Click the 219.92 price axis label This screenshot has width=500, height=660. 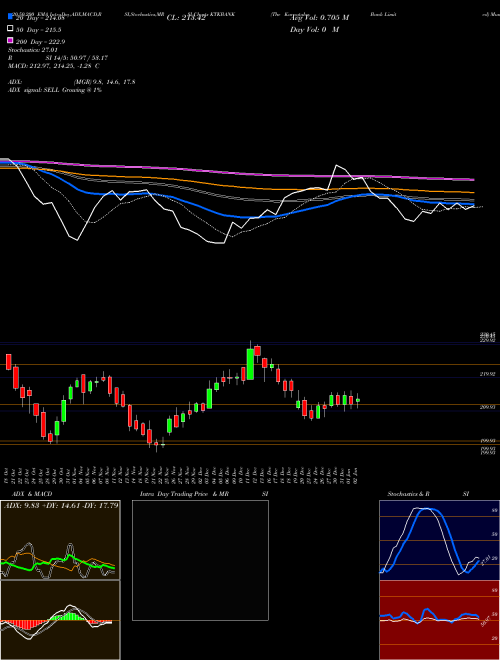pos(488,374)
